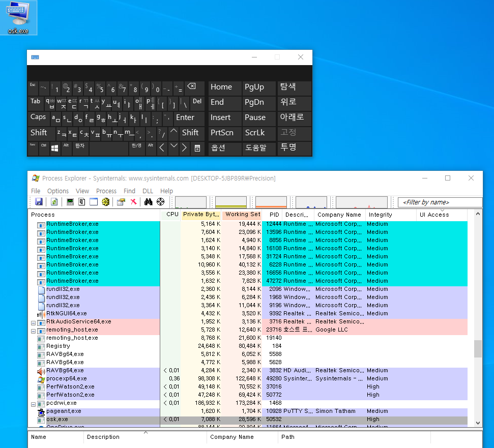Toggle the Show Lower Pane toolbar icon
Image resolution: width=494 pixels, height=448 pixels.
point(94,202)
